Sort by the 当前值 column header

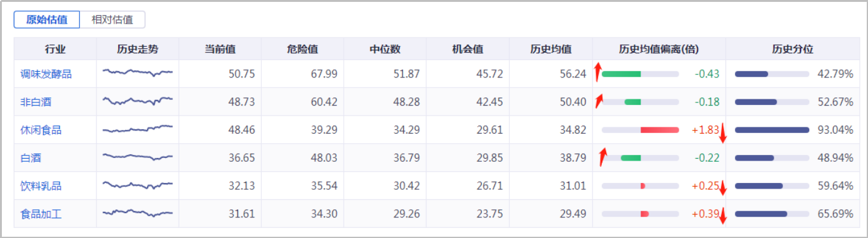[x=220, y=49]
